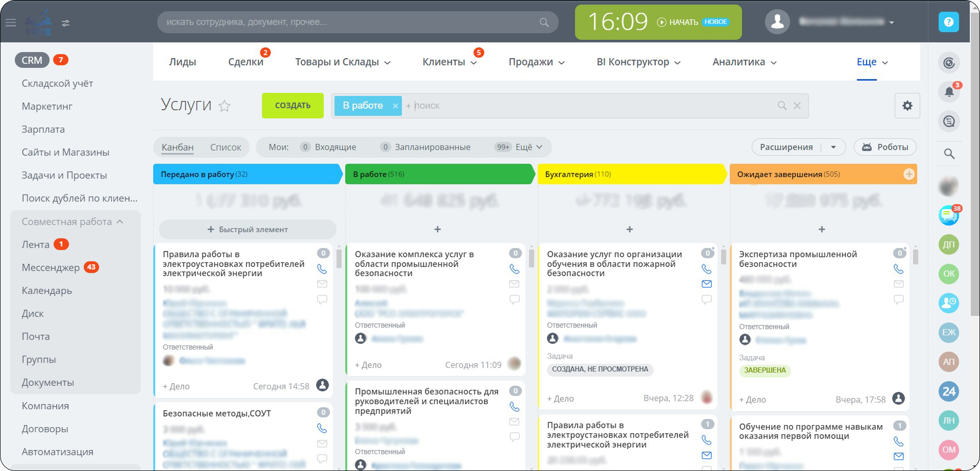This screenshot has width=980, height=471.
Task: Click the green СОЗДАТЬ button
Action: (x=293, y=105)
